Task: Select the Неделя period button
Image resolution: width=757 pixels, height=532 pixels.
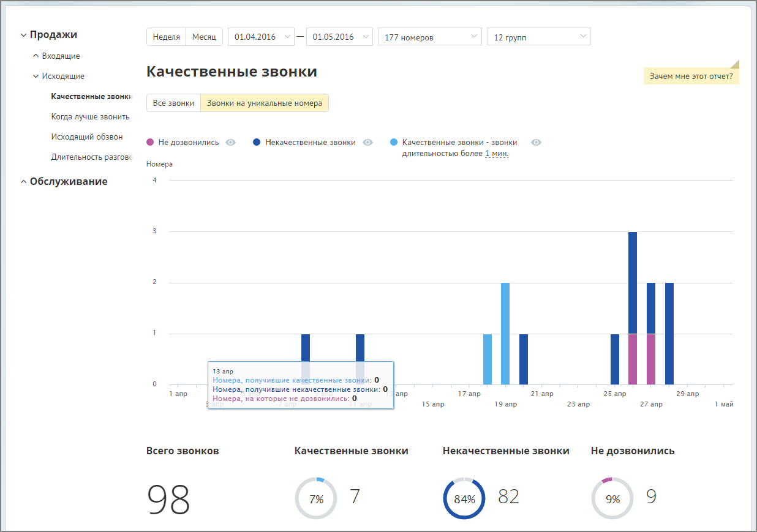Action: [x=166, y=37]
